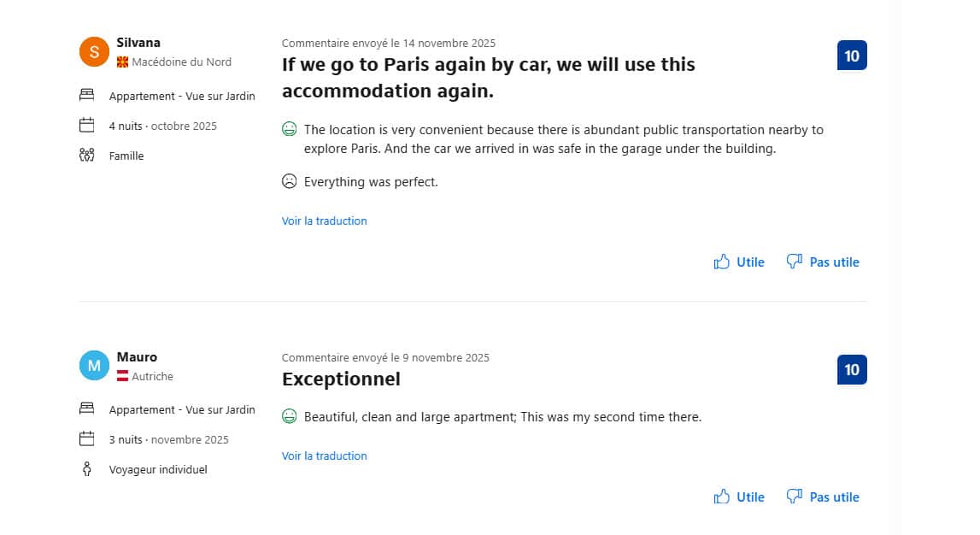Click thumbs-down icon on Mauro's review

coord(795,497)
